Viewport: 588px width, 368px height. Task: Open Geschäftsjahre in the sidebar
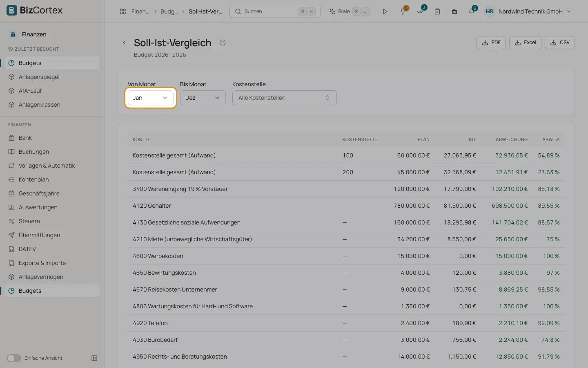[52, 193]
